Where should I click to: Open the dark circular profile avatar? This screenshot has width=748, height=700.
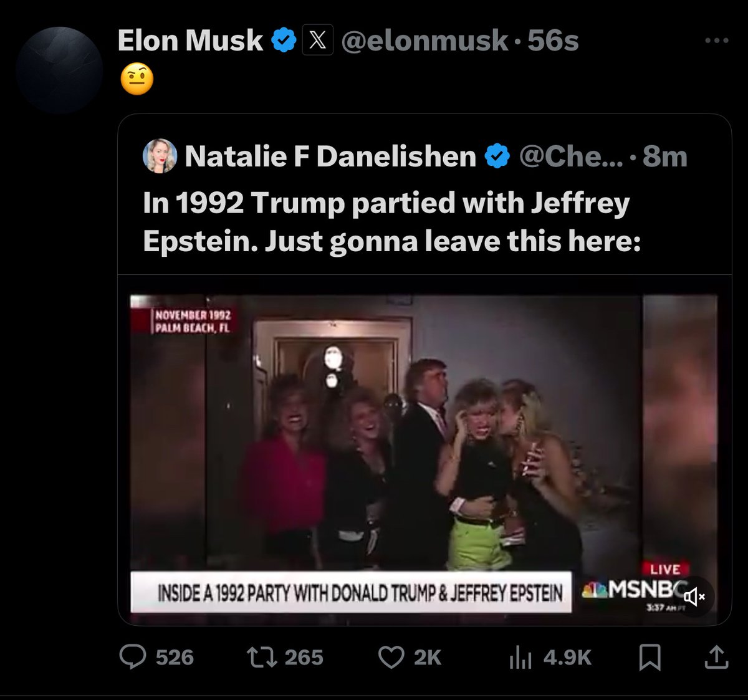tap(59, 70)
